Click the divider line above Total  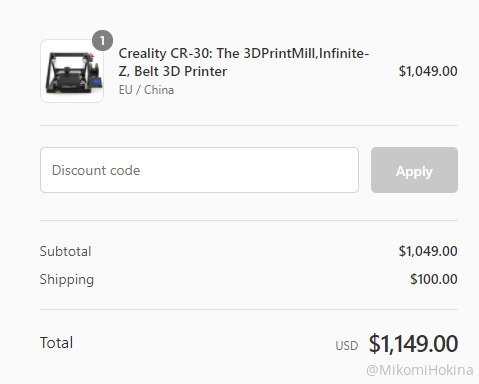249,309
